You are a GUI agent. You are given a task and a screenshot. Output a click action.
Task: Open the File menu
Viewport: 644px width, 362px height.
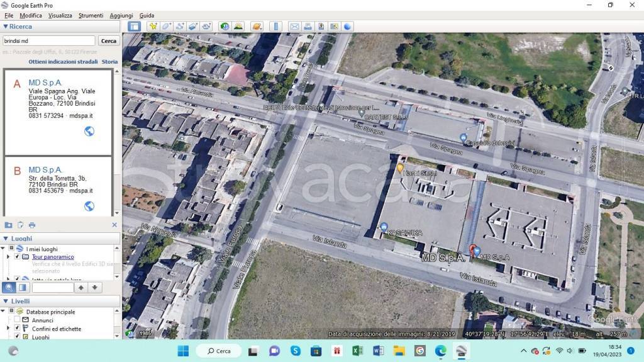pyautogui.click(x=9, y=15)
